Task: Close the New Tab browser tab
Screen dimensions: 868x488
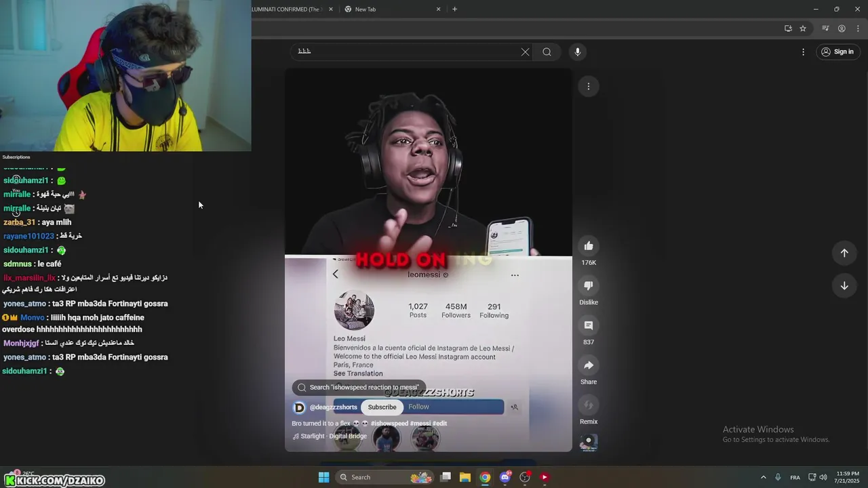Action: coord(438,9)
